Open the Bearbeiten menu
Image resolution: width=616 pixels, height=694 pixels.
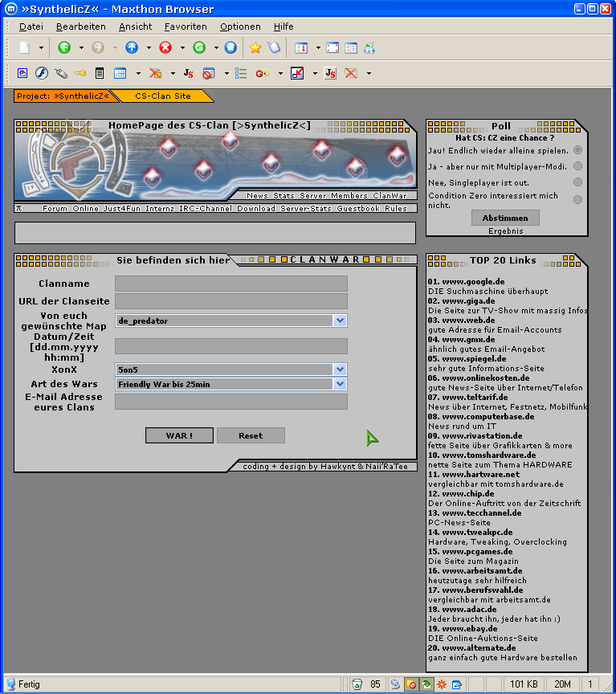81,27
